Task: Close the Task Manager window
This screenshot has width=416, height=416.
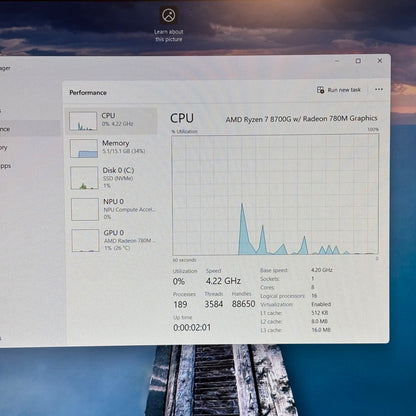Action: tap(380, 61)
